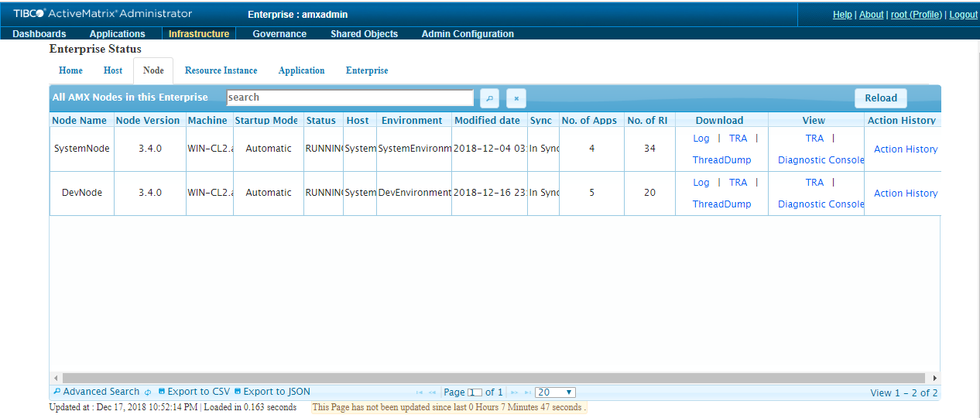Viewport: 980px width, 418px height.
Task: Click the search magnifier icon button
Action: [x=489, y=98]
